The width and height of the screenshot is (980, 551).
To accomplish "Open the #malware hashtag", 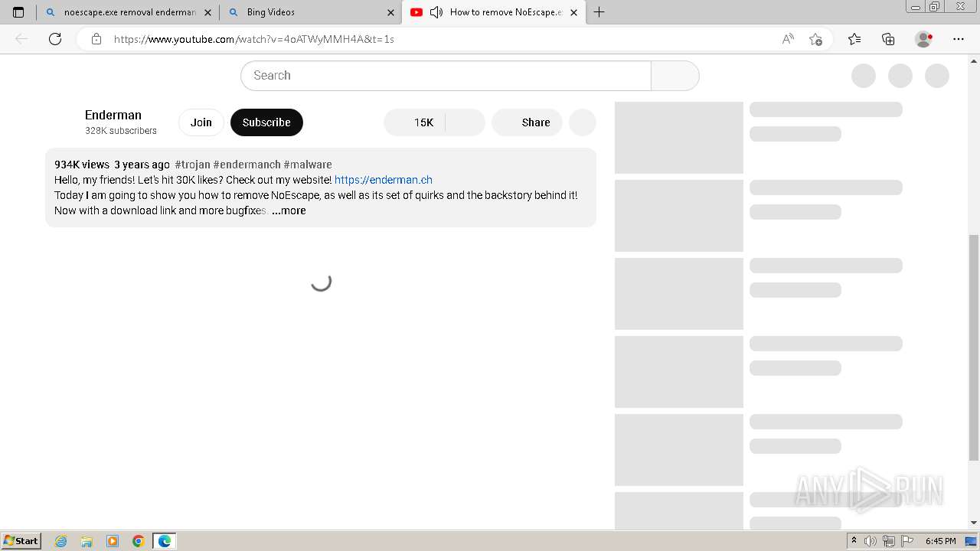I will (x=308, y=165).
